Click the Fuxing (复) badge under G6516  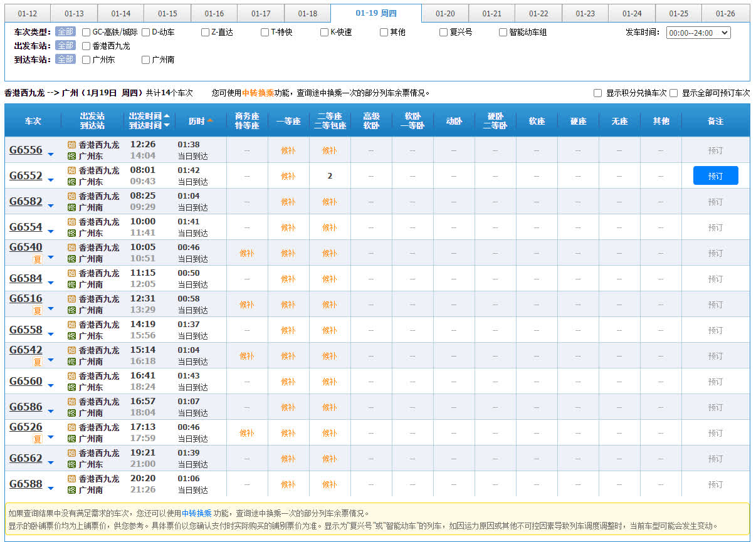click(x=37, y=310)
